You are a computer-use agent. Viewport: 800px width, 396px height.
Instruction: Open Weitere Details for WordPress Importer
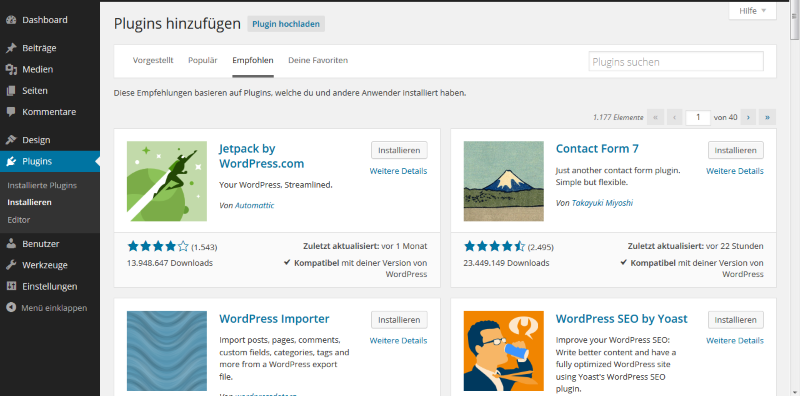398,341
